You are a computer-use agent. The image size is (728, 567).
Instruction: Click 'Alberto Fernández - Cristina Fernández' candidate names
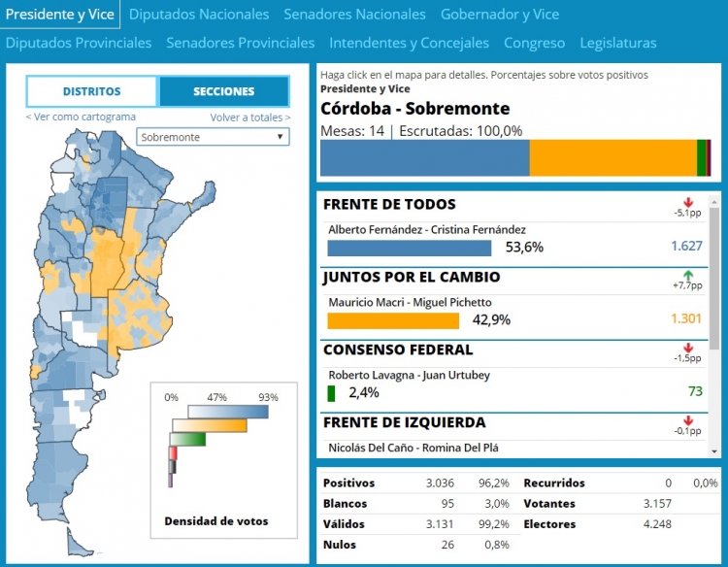(427, 230)
